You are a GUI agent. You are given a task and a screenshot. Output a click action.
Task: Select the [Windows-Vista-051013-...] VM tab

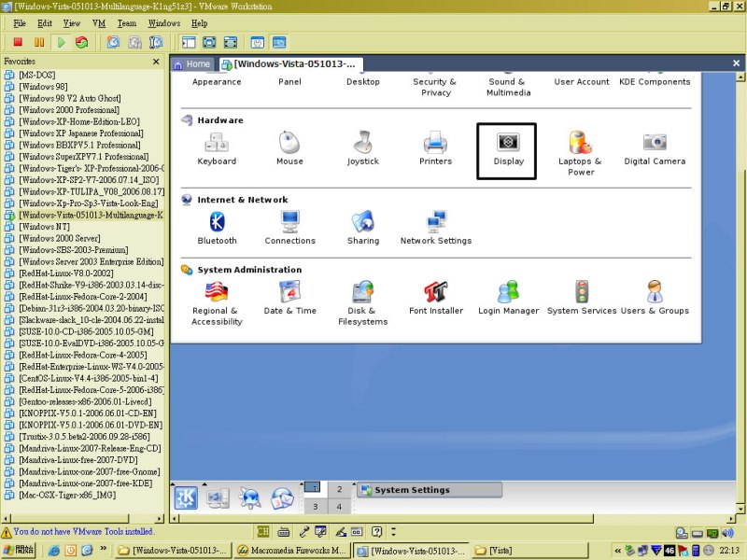289,63
